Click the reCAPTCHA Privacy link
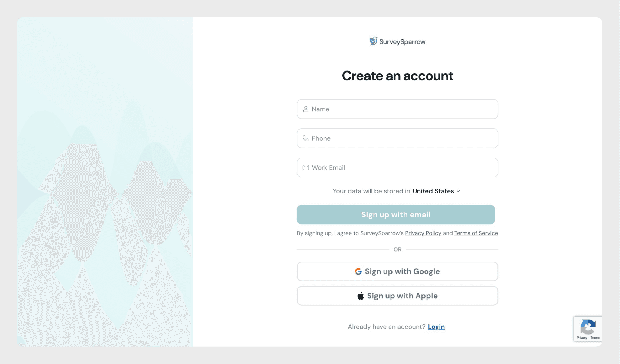 [x=582, y=338]
